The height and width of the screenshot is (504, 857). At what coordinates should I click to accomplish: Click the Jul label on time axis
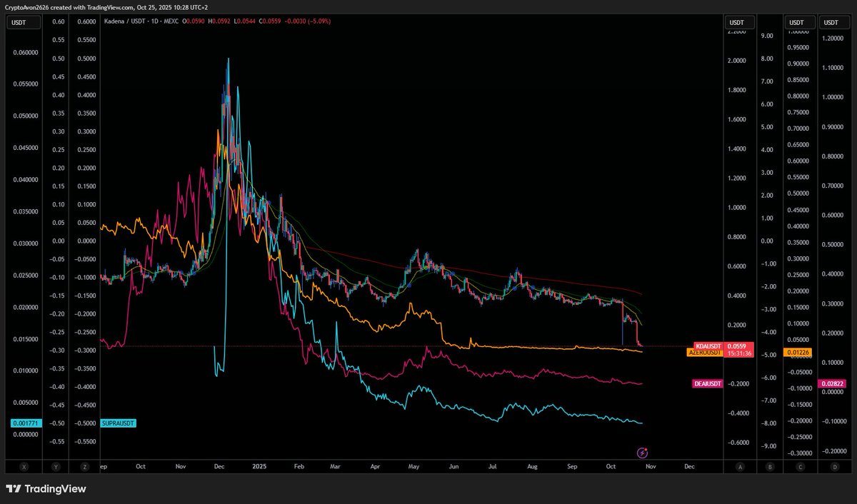point(493,467)
